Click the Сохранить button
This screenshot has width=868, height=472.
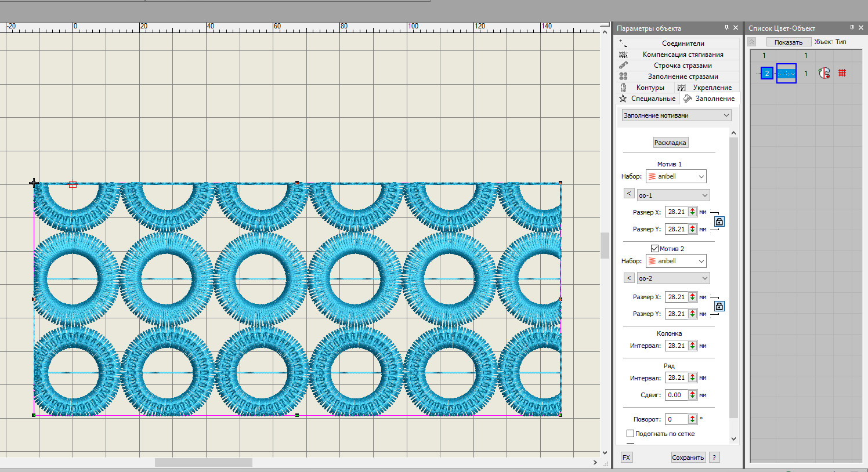pos(688,458)
